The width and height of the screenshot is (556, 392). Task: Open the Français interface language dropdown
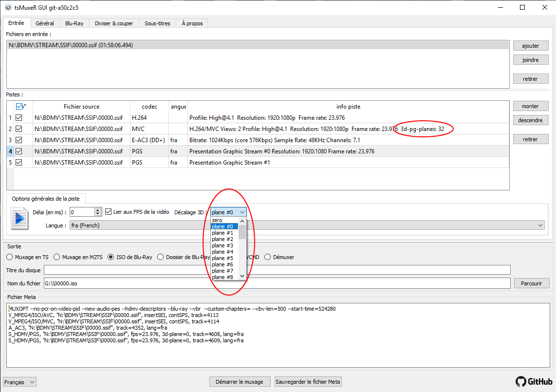pyautogui.click(x=20, y=382)
